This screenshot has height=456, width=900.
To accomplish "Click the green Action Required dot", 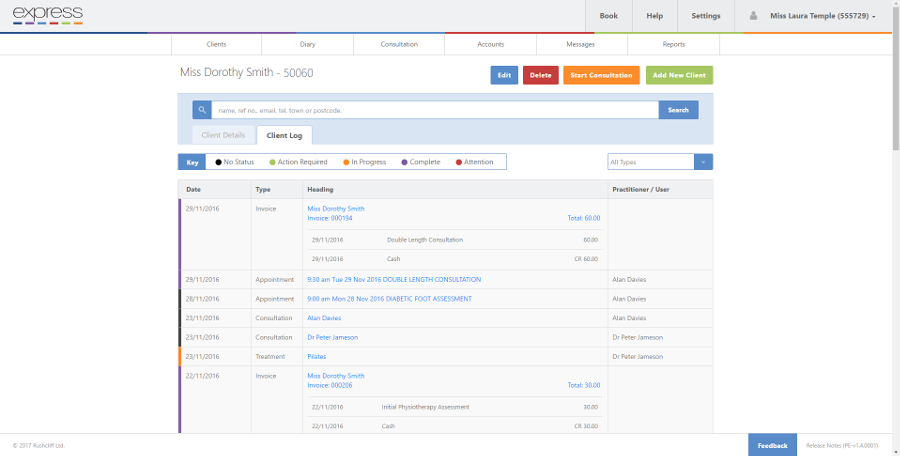I will [273, 163].
